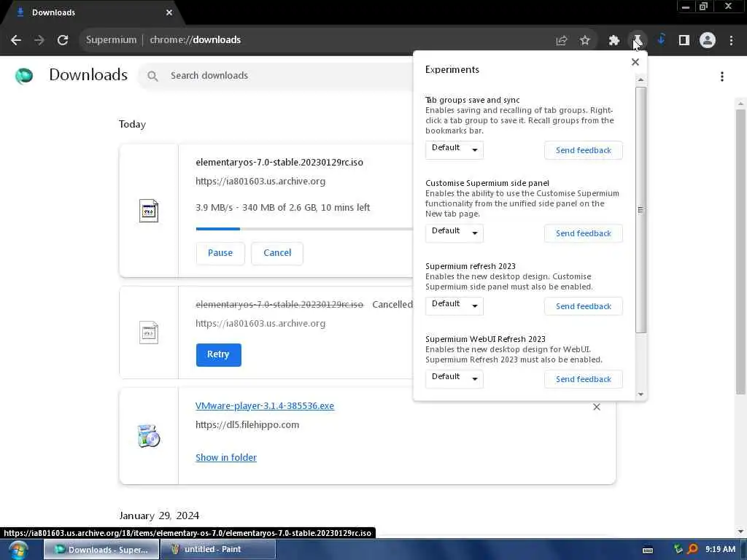Send feedback for Customise Supermium side panel
Image resolution: width=747 pixels, height=560 pixels.
click(x=583, y=233)
